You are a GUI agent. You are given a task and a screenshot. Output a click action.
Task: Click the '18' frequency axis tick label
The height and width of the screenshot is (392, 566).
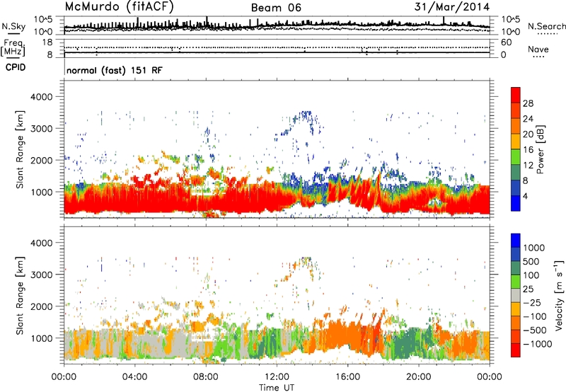47,42
